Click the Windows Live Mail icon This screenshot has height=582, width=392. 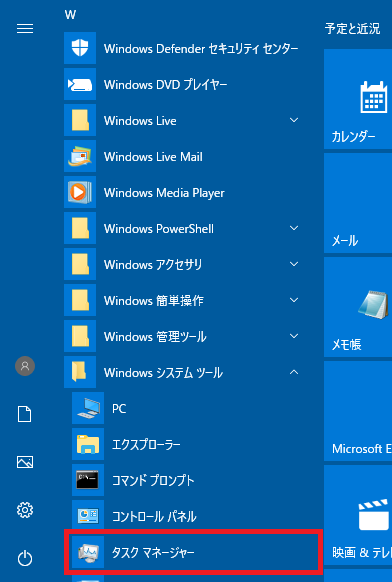click(x=80, y=156)
